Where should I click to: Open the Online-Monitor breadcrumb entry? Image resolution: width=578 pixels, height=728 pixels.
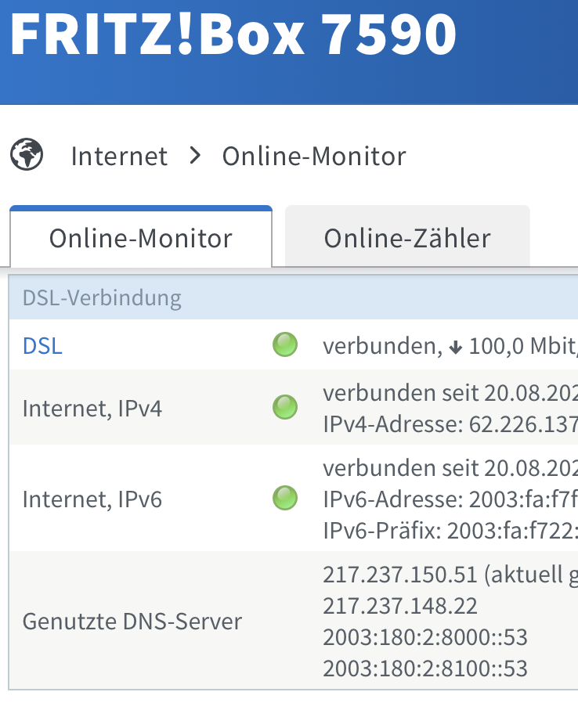(314, 156)
